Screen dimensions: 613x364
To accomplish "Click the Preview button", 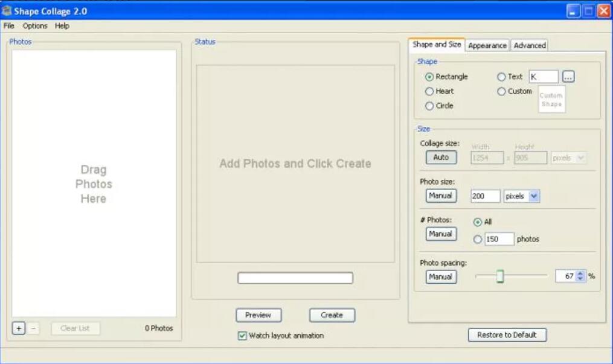I will point(258,315).
